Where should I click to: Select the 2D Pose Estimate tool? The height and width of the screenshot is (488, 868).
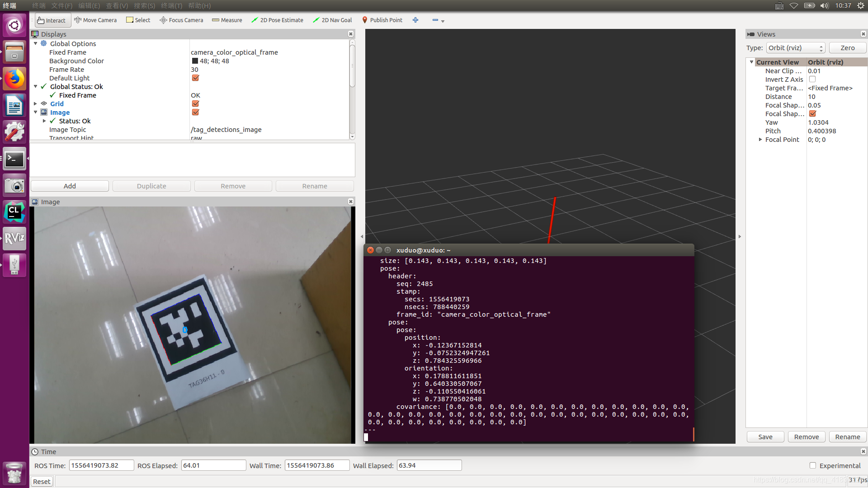277,20
